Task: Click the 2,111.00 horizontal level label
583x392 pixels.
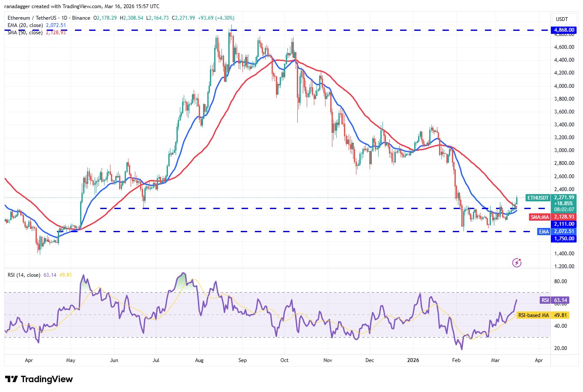Action: pos(564,224)
